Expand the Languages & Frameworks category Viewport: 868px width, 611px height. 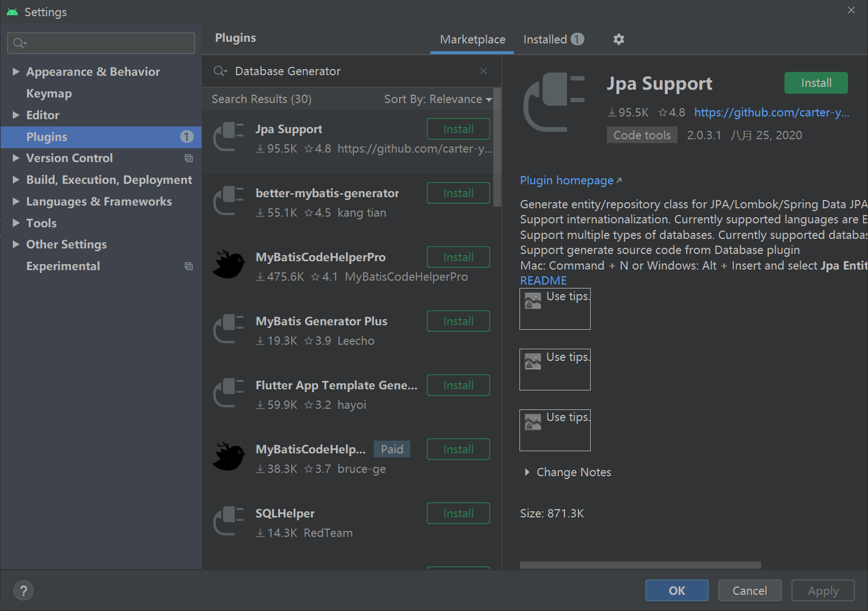[x=16, y=201]
